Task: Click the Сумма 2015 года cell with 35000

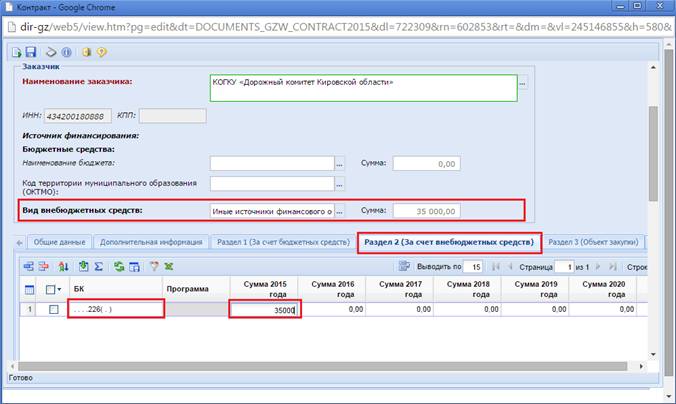Action: tap(265, 310)
